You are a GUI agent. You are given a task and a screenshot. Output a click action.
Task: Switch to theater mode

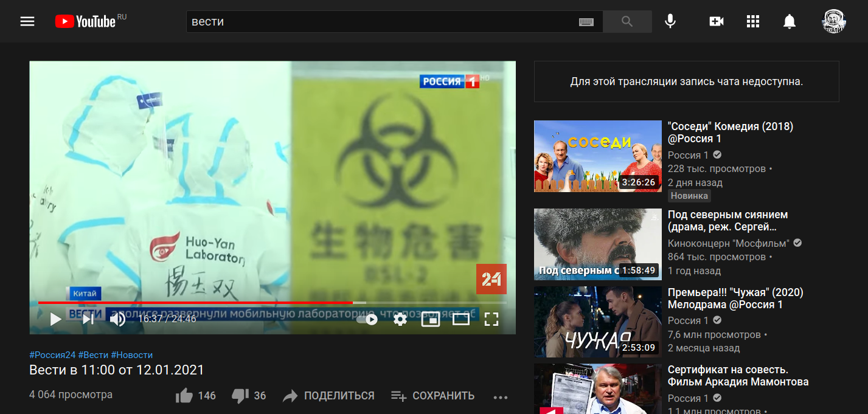[x=461, y=319]
